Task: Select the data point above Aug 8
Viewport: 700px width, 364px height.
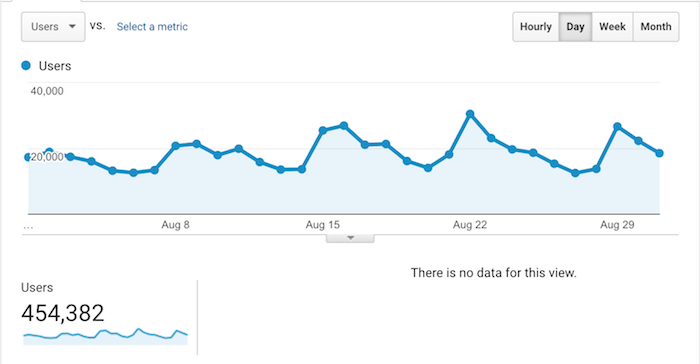Action: (175, 146)
